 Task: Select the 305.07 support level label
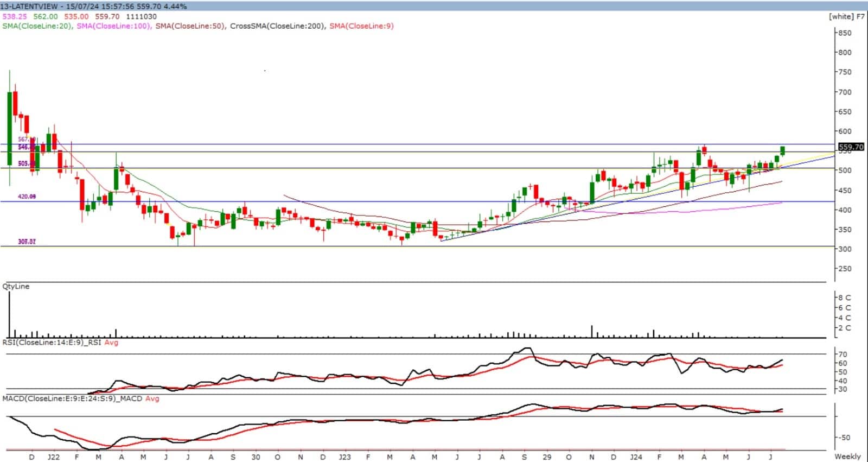point(27,242)
